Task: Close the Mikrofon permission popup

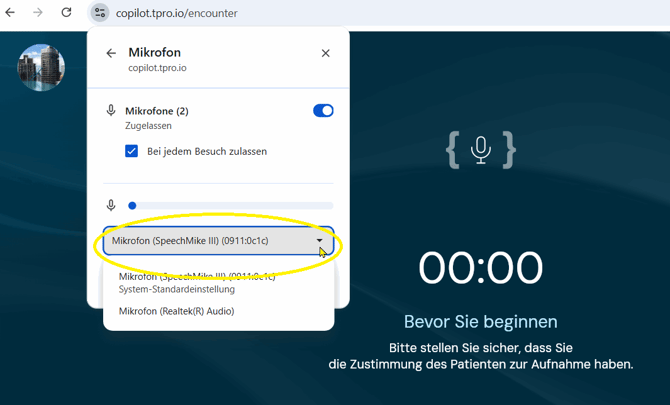Action: pos(325,53)
